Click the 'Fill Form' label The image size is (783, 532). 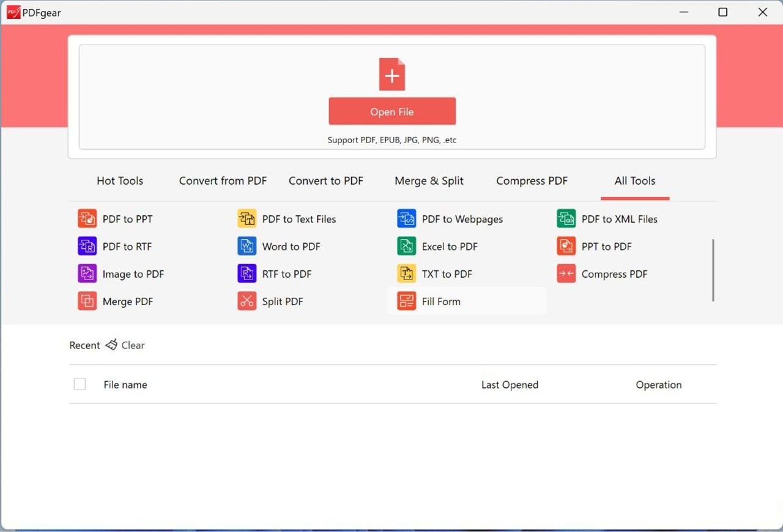[441, 301]
